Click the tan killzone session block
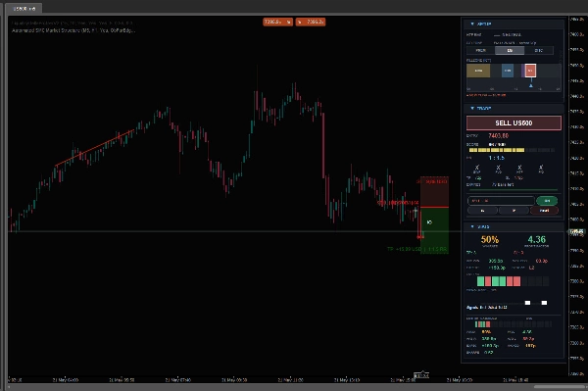 [478, 71]
